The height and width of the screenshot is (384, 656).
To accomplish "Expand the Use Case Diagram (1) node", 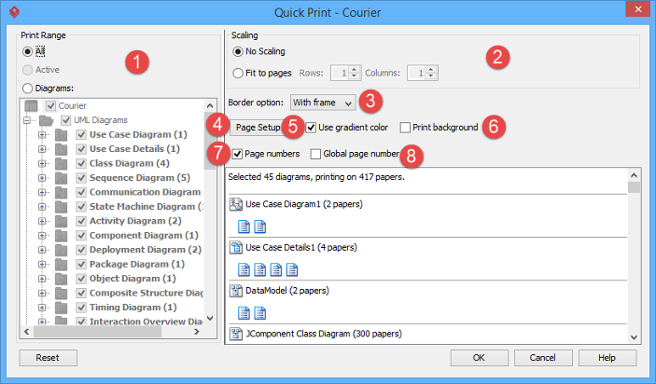I will click(x=42, y=135).
